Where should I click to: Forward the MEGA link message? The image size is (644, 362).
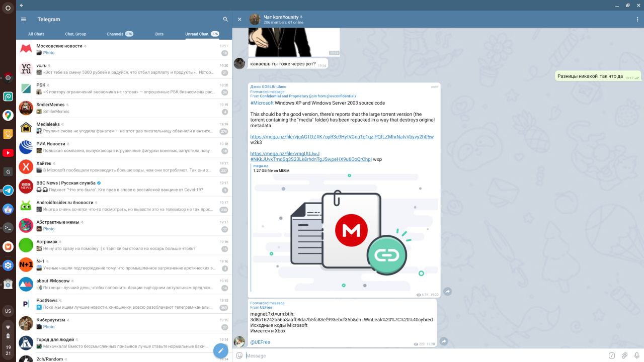coord(447,291)
